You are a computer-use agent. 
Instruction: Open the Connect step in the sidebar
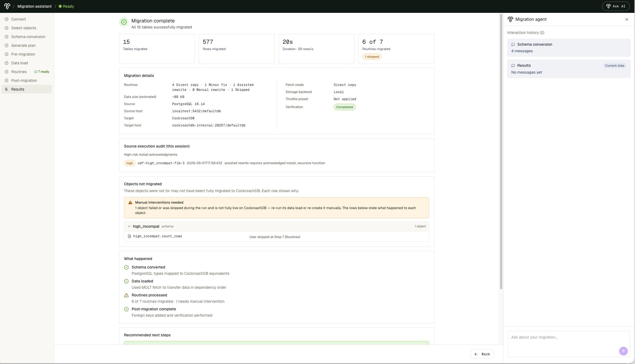(27, 19)
